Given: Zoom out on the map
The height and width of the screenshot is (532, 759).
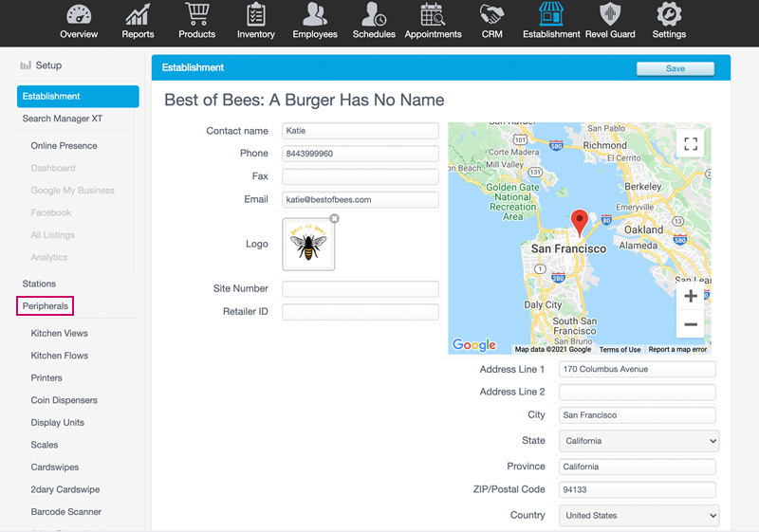Looking at the screenshot, I should coord(691,324).
